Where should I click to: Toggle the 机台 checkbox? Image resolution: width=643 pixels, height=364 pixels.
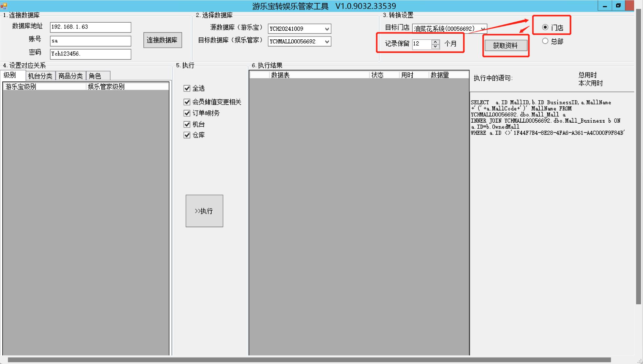(x=187, y=124)
